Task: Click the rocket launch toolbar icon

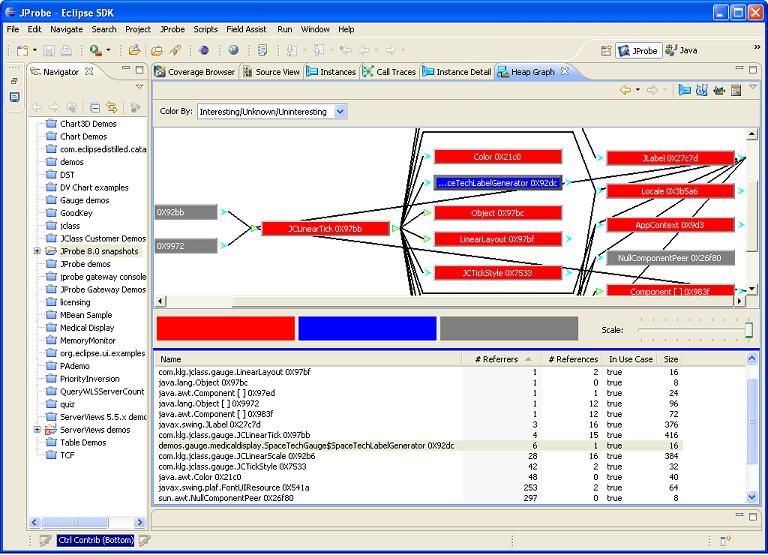Action: pyautogui.click(x=175, y=50)
